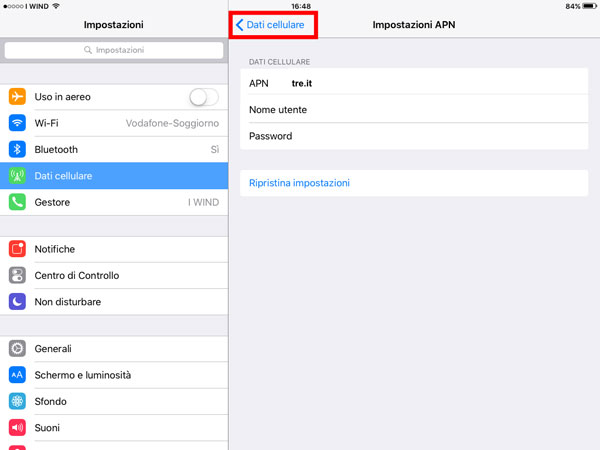Tap the Wi-Fi settings icon
The height and width of the screenshot is (450, 600).
pyautogui.click(x=17, y=123)
